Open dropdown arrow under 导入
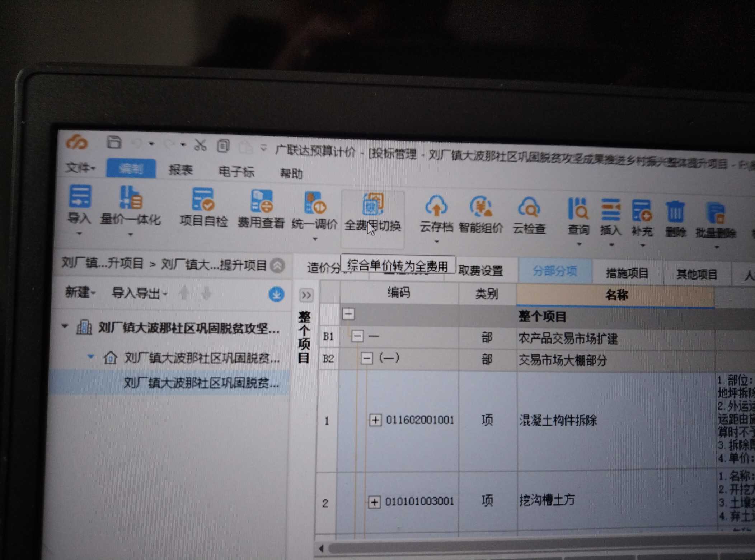The height and width of the screenshot is (560, 755). (x=79, y=233)
